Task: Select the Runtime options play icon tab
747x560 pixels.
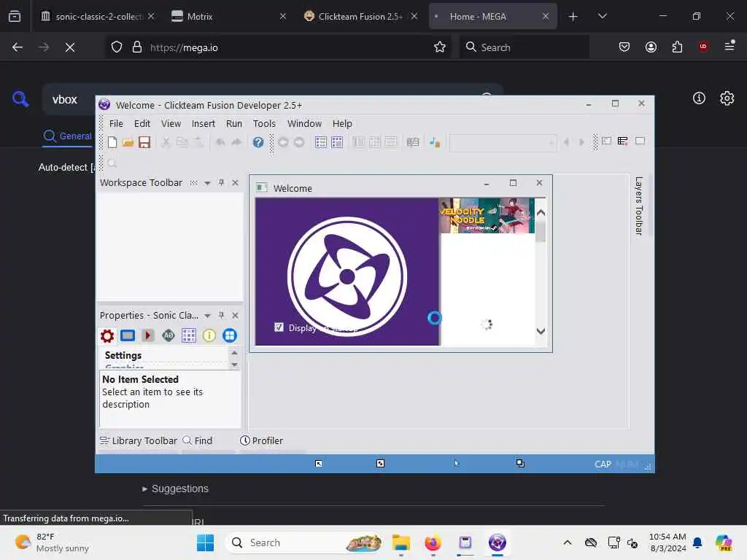Action: coord(147,335)
